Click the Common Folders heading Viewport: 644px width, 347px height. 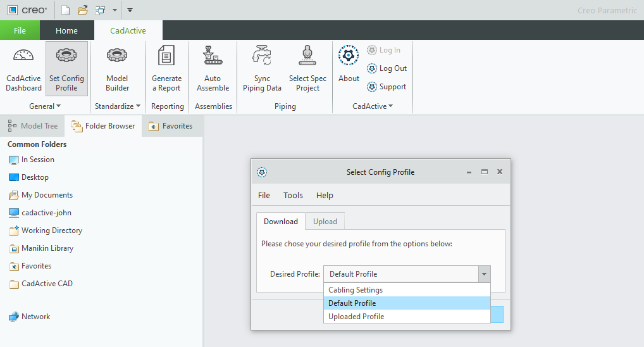[37, 144]
